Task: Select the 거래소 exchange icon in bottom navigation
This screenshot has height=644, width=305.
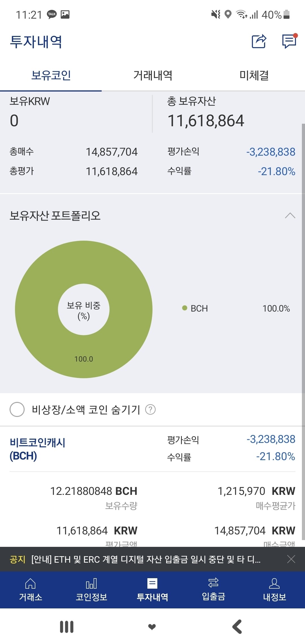Action: click(30, 589)
